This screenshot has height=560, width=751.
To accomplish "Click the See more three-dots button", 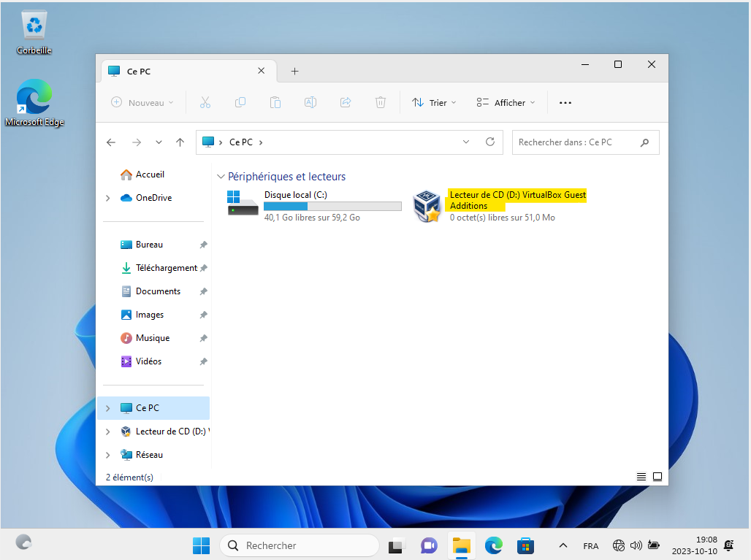I will (x=565, y=103).
